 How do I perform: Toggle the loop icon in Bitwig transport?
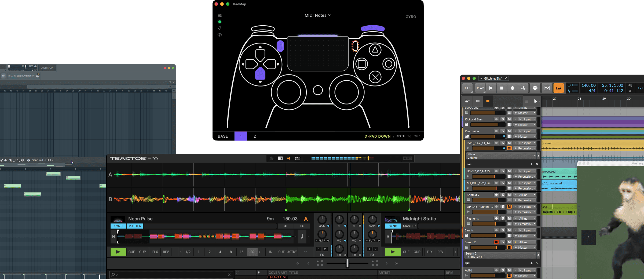tap(640, 88)
